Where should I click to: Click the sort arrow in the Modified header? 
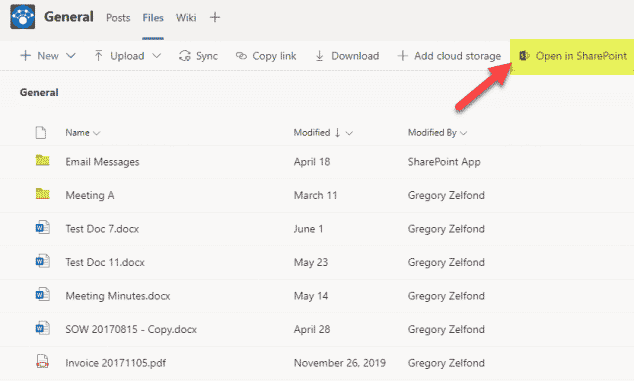pyautogui.click(x=337, y=132)
